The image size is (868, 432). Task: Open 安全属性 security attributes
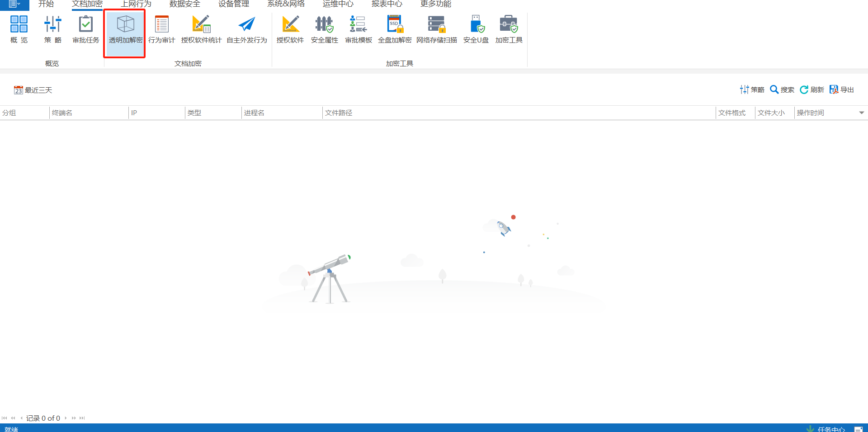(325, 30)
